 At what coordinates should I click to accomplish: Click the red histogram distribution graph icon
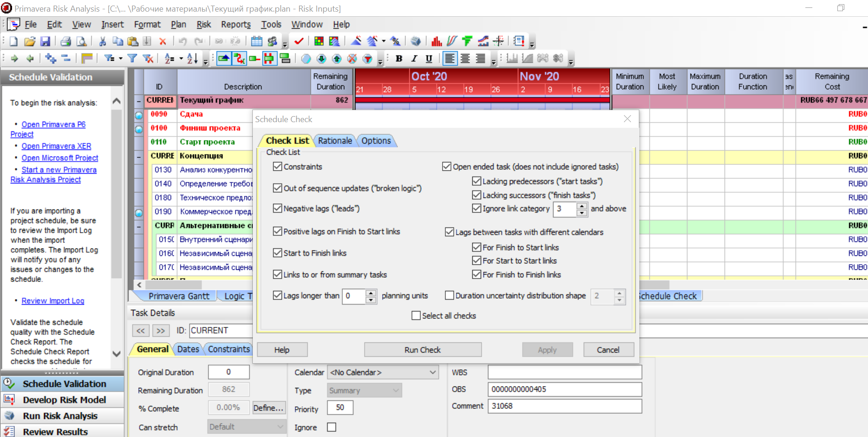pos(436,41)
